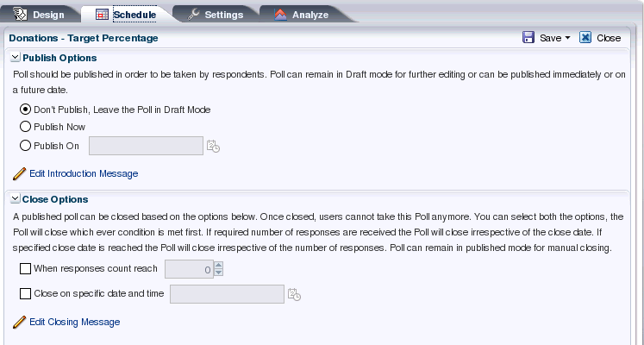Viewport: 644px width, 345px height.
Task: Decrement the responses count spinner down
Action: click(218, 273)
